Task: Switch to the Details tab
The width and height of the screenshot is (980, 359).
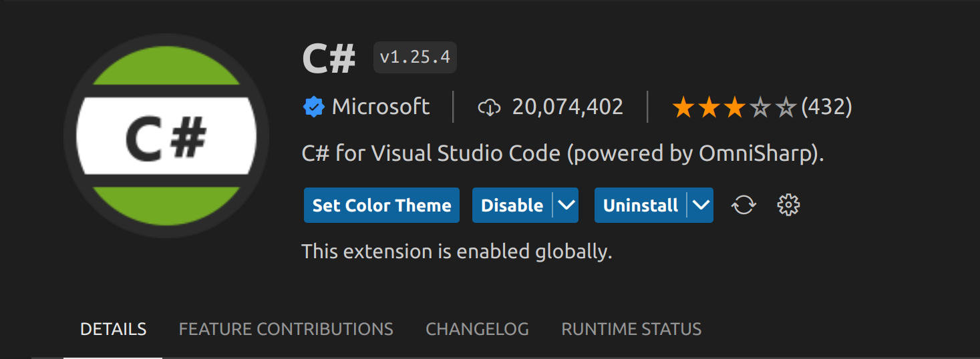Action: click(113, 329)
